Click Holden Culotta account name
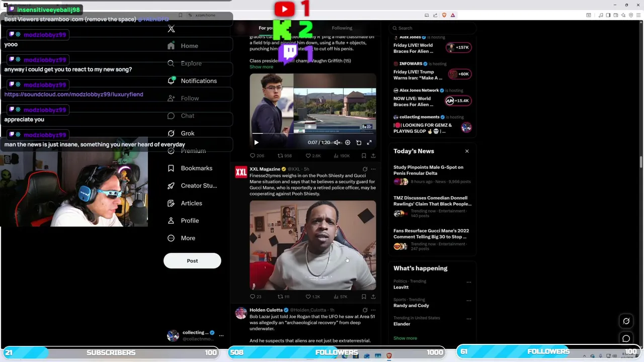Image resolution: width=644 pixels, height=362 pixels. 266,310
